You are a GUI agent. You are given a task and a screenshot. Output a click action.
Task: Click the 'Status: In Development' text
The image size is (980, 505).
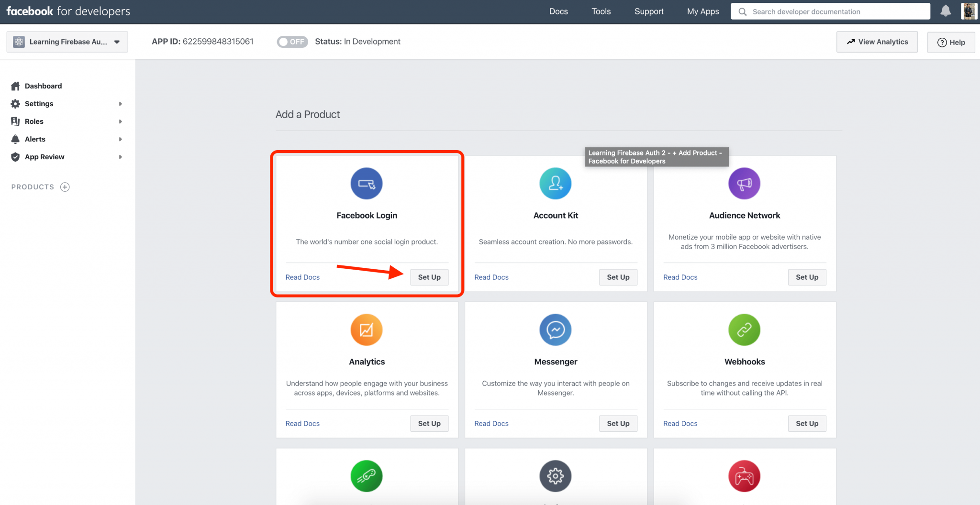click(357, 42)
